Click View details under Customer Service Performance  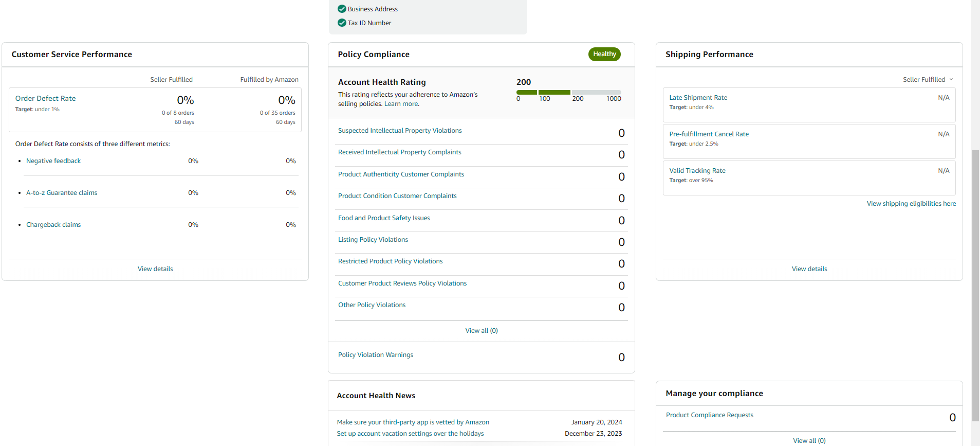coord(155,269)
